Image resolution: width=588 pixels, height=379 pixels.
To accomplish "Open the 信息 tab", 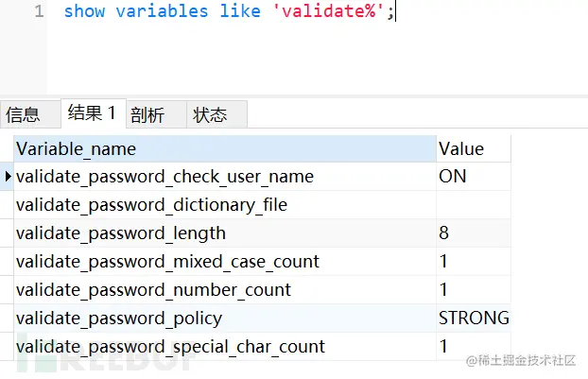I will coord(30,114).
